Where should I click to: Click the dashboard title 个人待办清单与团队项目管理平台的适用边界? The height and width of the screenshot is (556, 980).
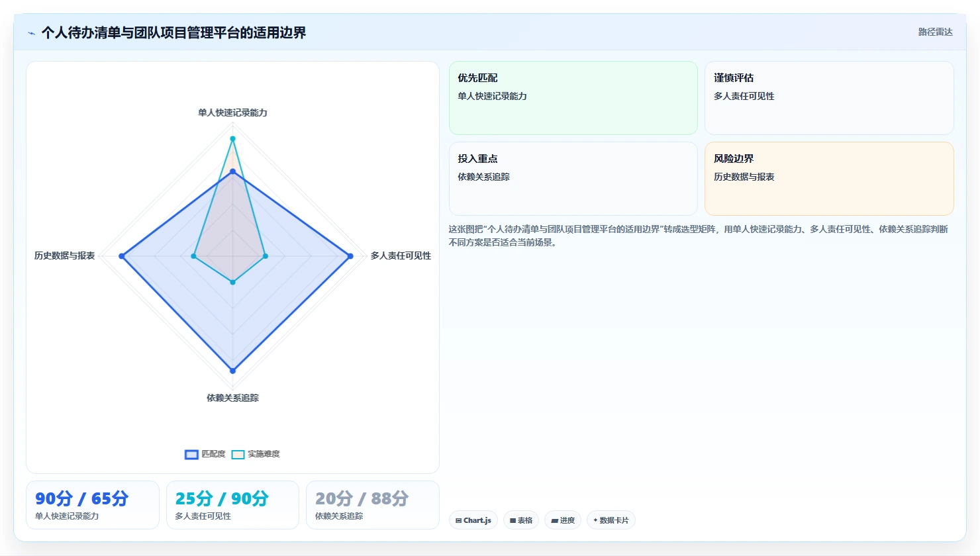[x=173, y=32]
